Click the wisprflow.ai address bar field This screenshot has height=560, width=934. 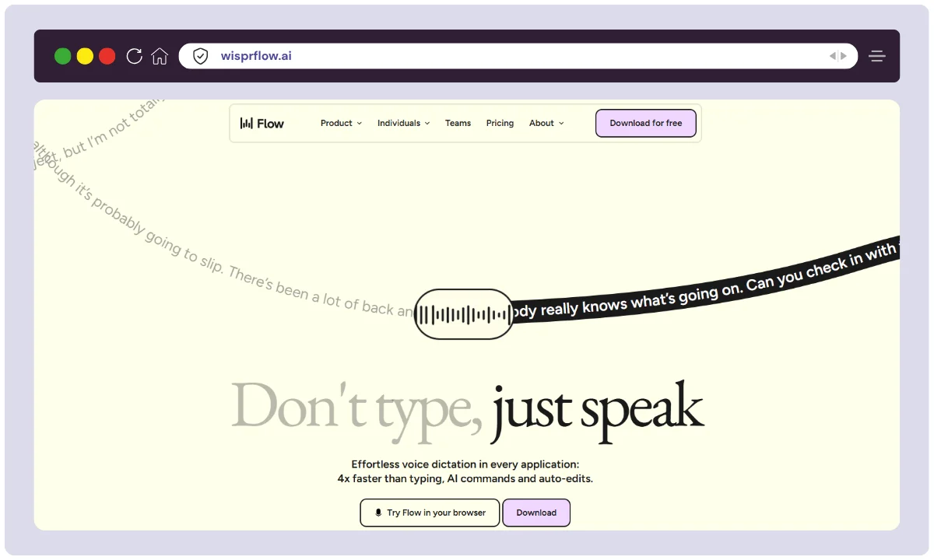tap(518, 56)
